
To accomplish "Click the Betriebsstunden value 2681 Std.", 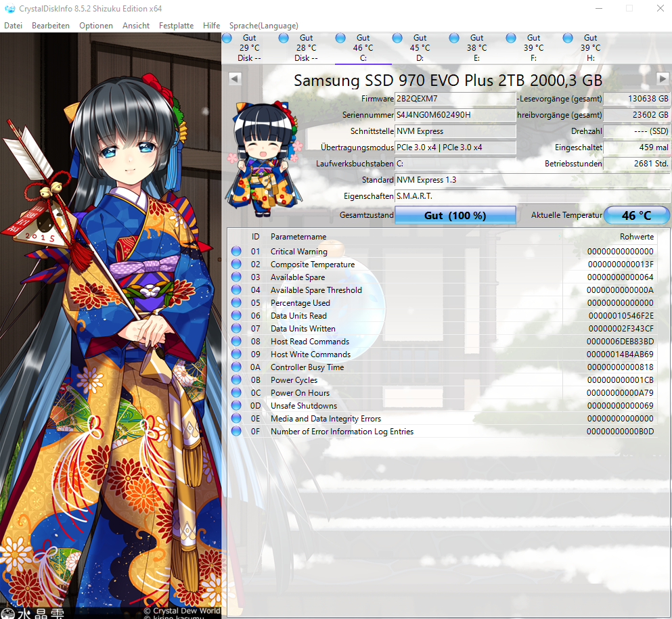I will pyautogui.click(x=636, y=164).
